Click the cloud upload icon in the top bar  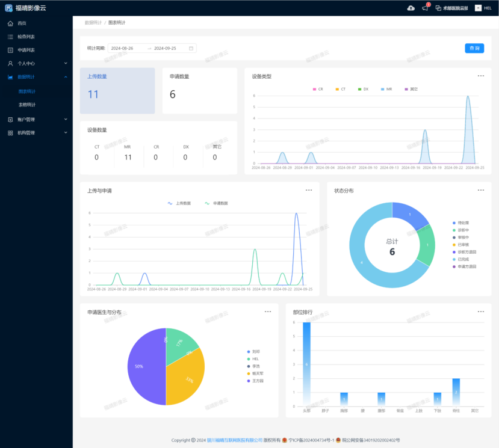tap(411, 8)
